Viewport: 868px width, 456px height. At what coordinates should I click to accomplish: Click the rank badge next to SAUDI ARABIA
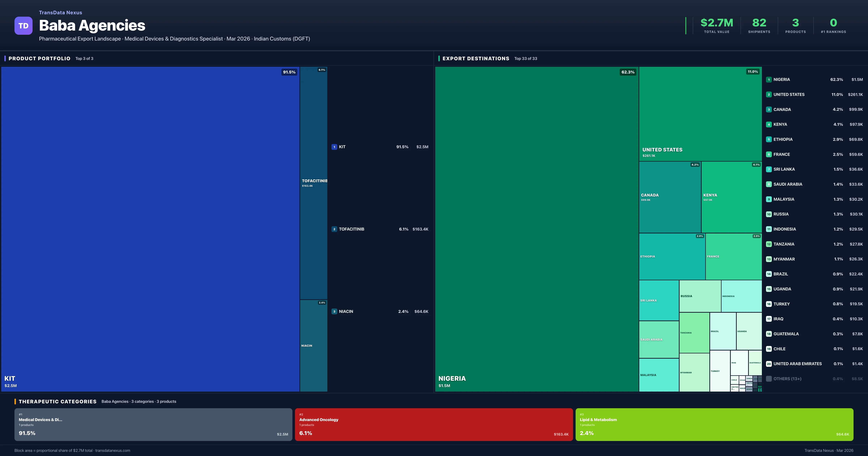click(x=769, y=184)
